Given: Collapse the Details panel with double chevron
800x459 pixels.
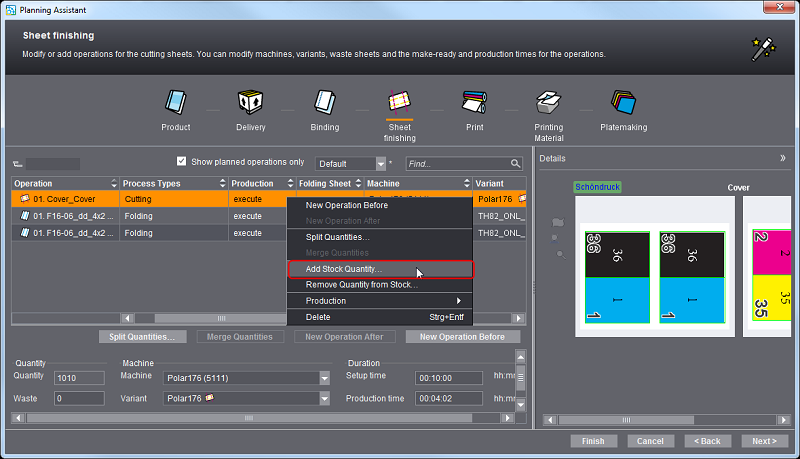Looking at the screenshot, I should click(x=782, y=158).
